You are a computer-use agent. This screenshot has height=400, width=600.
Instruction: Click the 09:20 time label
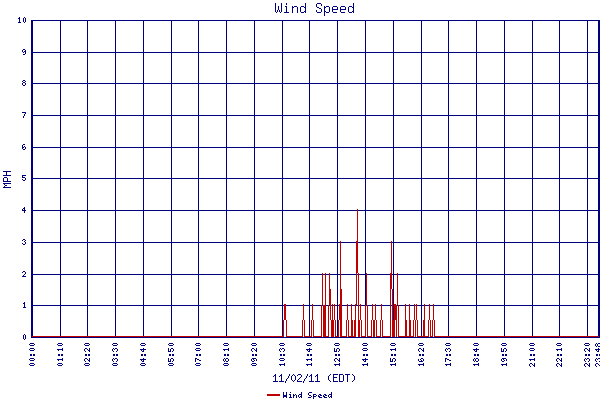click(254, 354)
